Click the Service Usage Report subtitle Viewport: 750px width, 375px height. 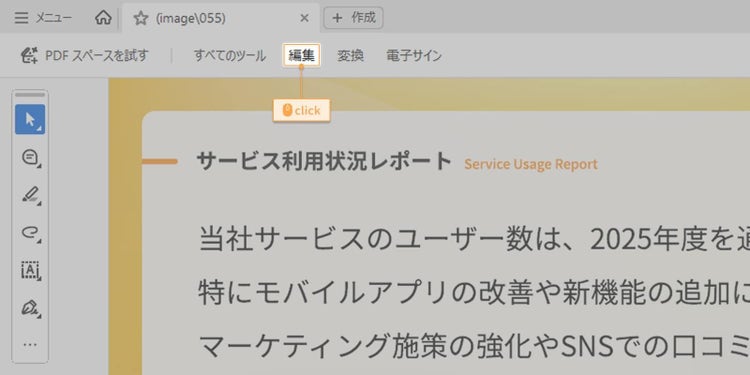(530, 165)
